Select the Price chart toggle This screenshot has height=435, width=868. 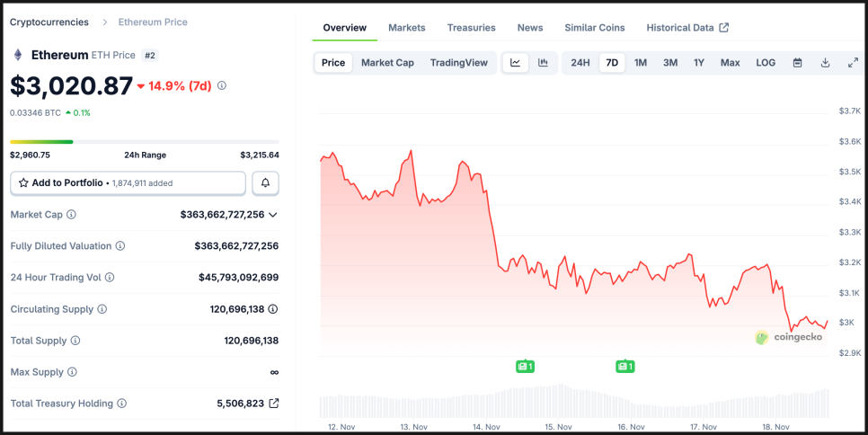(x=333, y=63)
